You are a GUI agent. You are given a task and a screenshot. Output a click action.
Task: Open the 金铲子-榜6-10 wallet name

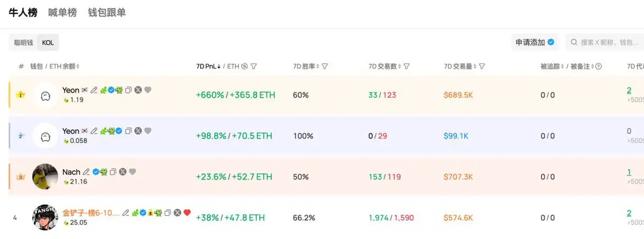pos(91,213)
